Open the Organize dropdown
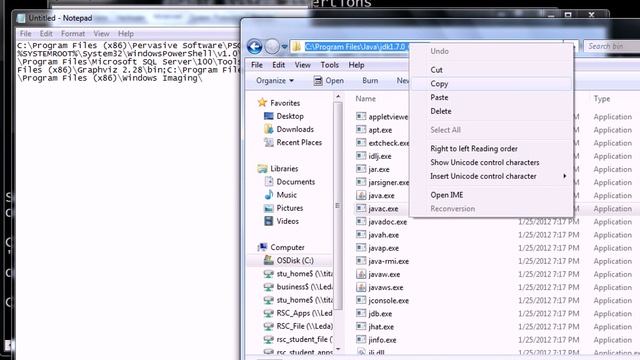 point(275,81)
